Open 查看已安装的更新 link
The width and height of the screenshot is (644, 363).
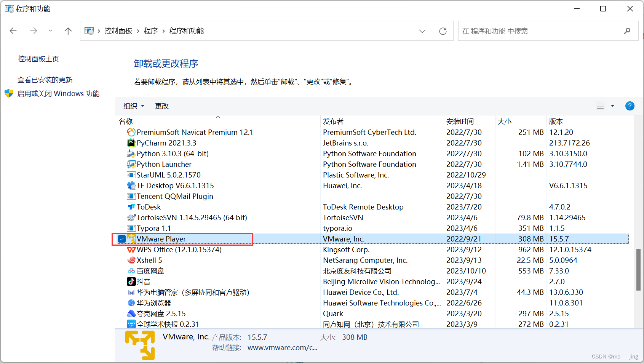[x=45, y=80]
